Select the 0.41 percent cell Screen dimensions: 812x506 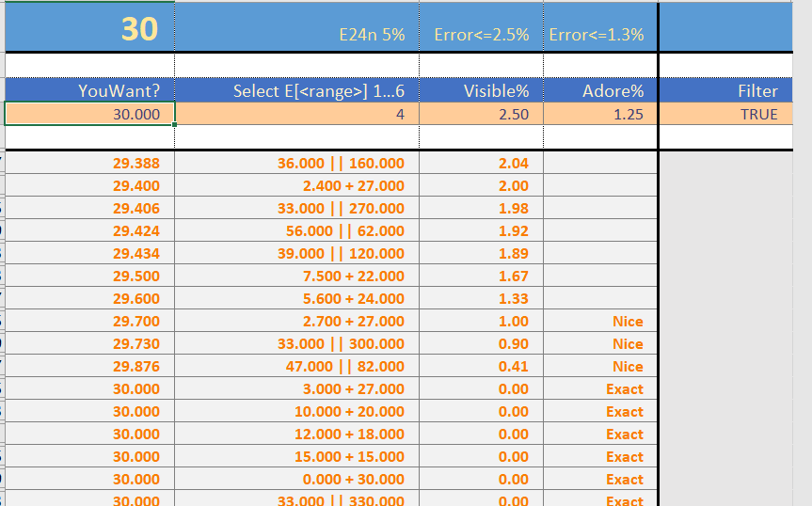tap(481, 366)
